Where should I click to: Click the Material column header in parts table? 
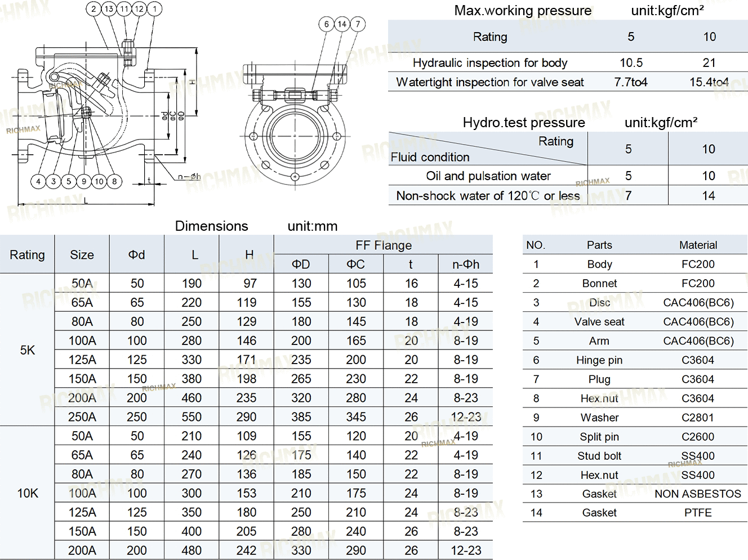pyautogui.click(x=698, y=245)
